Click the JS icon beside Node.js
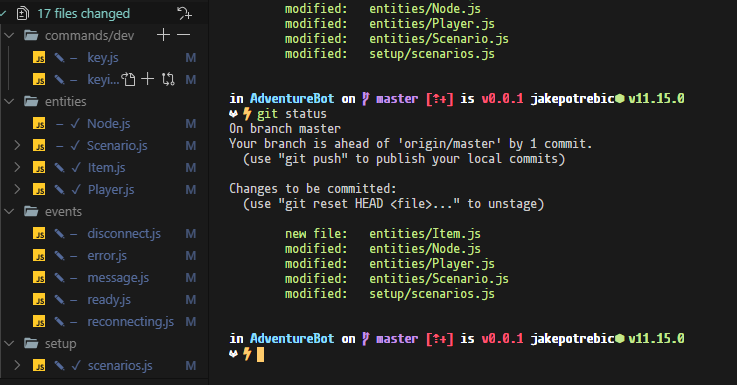The image size is (737, 385). click(39, 124)
